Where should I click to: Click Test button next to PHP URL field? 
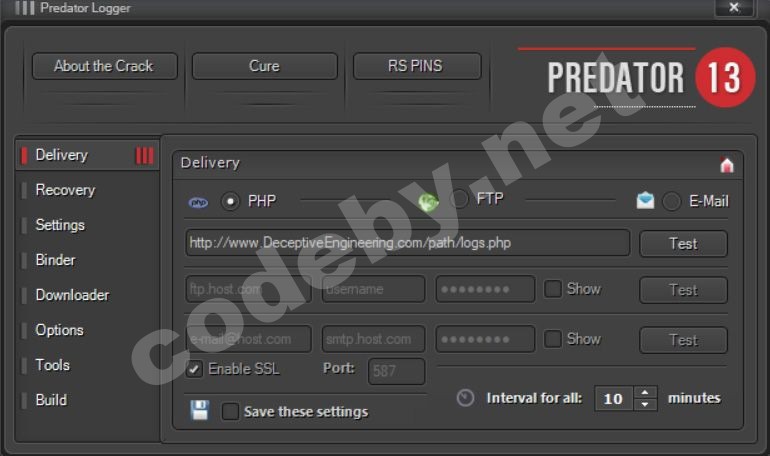point(683,243)
